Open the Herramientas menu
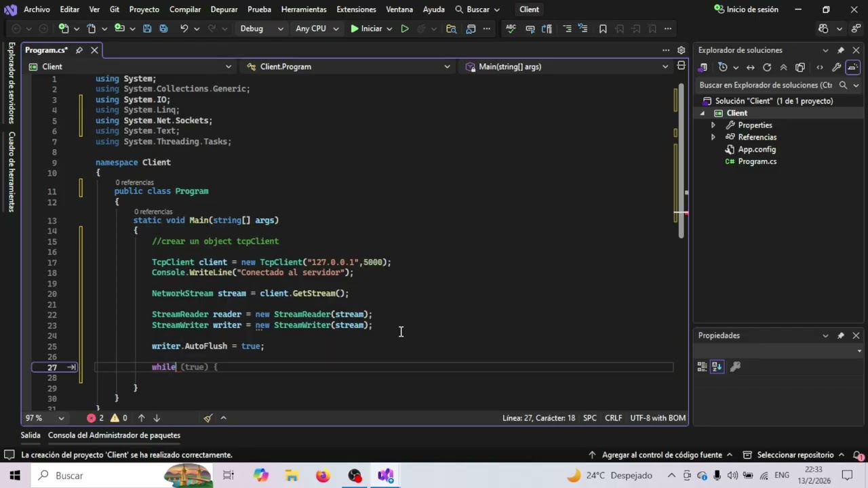Screen dimensions: 868x488 click(304, 9)
